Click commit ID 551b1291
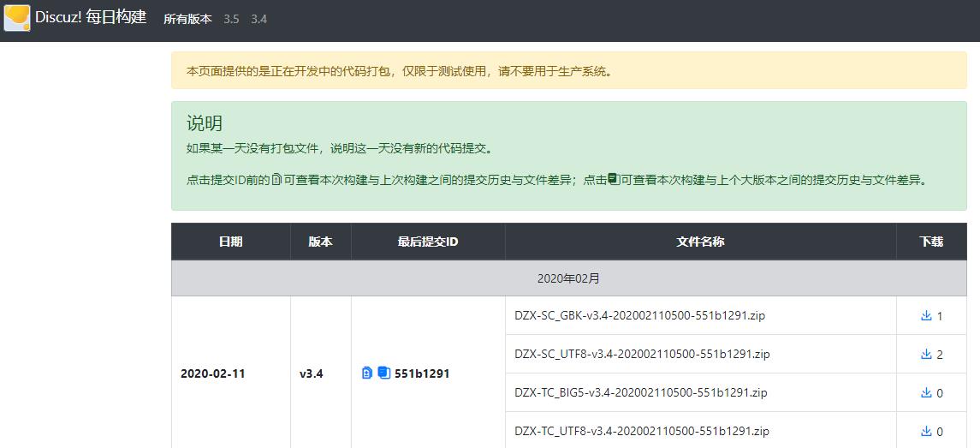980x448 pixels. tap(422, 374)
